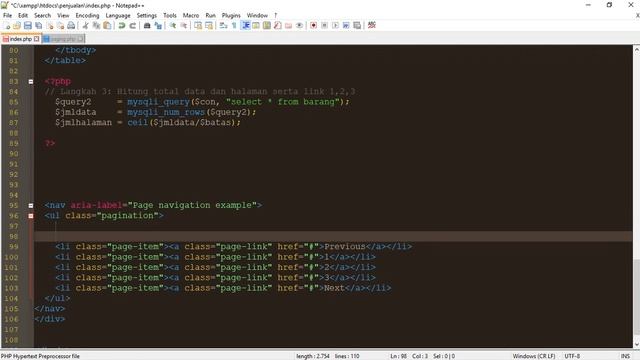The image size is (640, 360).
Task: Undo the last edit via the Undo icon
Action: (122, 25)
